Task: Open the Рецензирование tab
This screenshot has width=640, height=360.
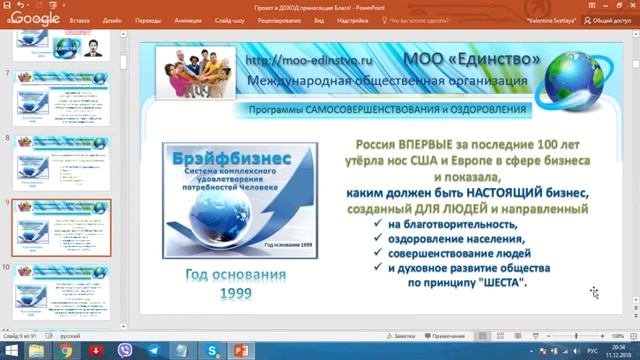Action: pyautogui.click(x=279, y=20)
